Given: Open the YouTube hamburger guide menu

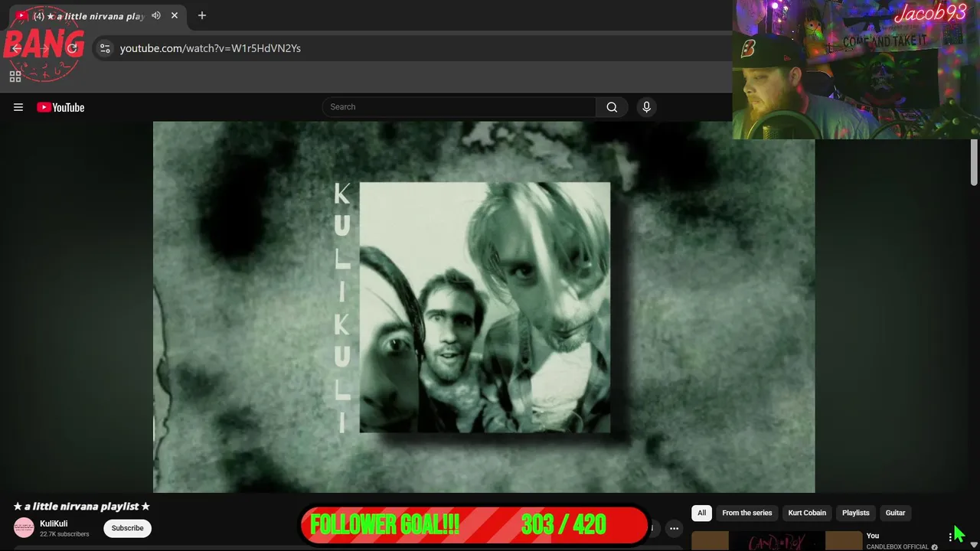Looking at the screenshot, I should 18,107.
